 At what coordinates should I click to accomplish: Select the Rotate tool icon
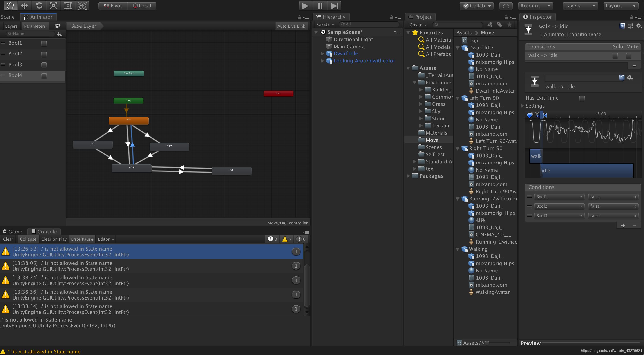(39, 6)
